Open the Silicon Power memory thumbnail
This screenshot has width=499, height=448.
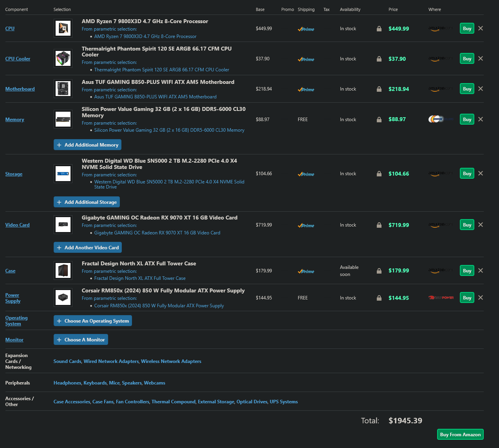[x=63, y=119]
